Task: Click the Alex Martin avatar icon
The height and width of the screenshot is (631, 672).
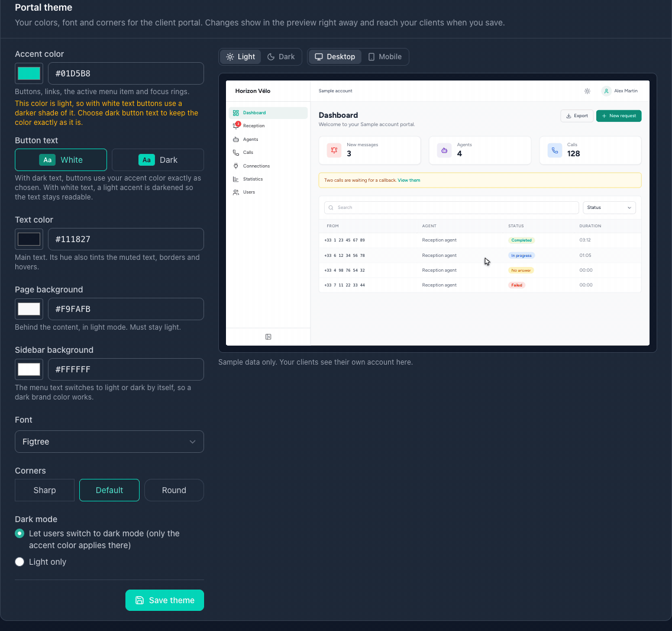Action: click(606, 91)
